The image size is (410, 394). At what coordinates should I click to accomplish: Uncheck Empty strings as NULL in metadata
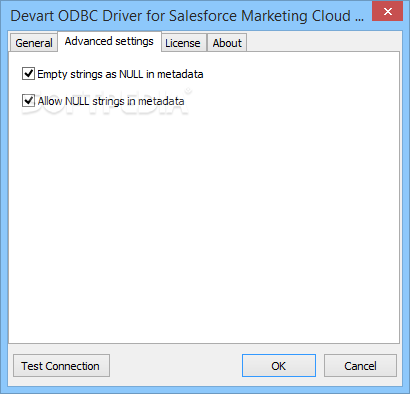pyautogui.click(x=28, y=74)
